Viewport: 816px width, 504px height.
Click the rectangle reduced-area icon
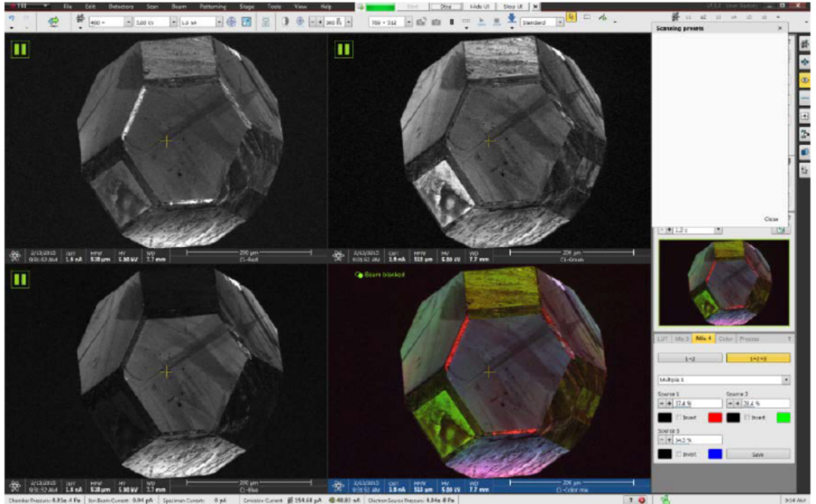click(x=586, y=17)
